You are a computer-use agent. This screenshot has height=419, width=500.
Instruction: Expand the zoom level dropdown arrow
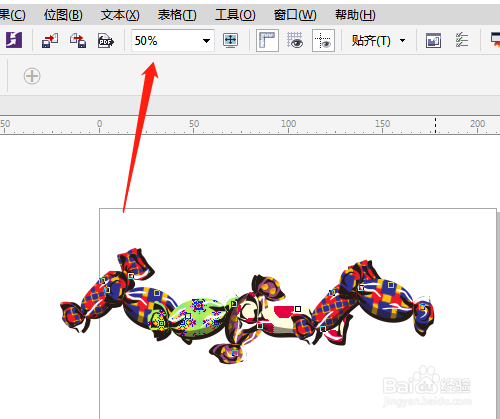[x=206, y=41]
